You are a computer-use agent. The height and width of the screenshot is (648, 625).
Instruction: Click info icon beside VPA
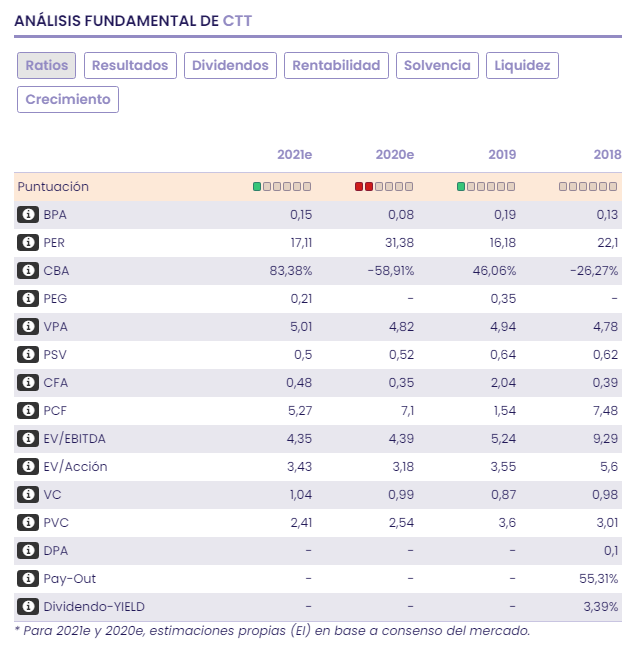28,327
